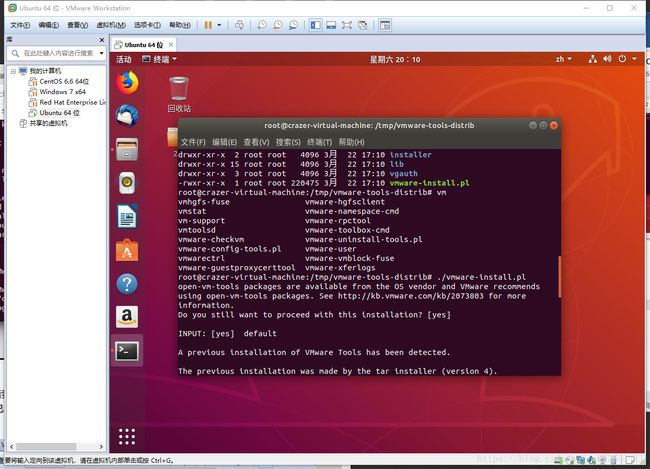Click the network icon in Ubuntu top bar
The image size is (650, 469).
tap(593, 59)
